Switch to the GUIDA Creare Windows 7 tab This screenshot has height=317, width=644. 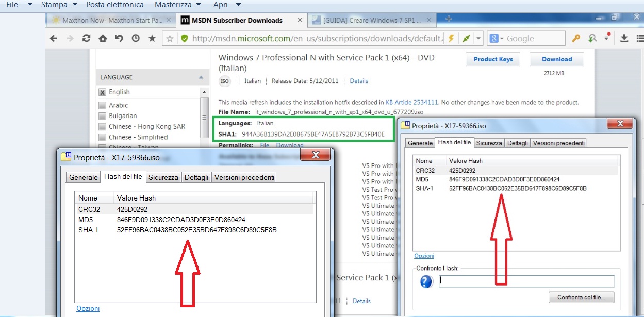(x=372, y=21)
